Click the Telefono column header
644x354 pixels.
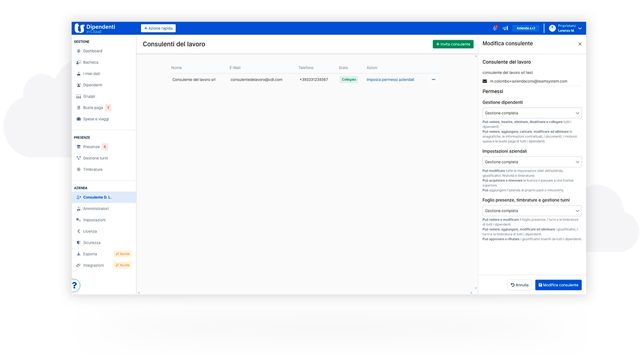(x=306, y=68)
